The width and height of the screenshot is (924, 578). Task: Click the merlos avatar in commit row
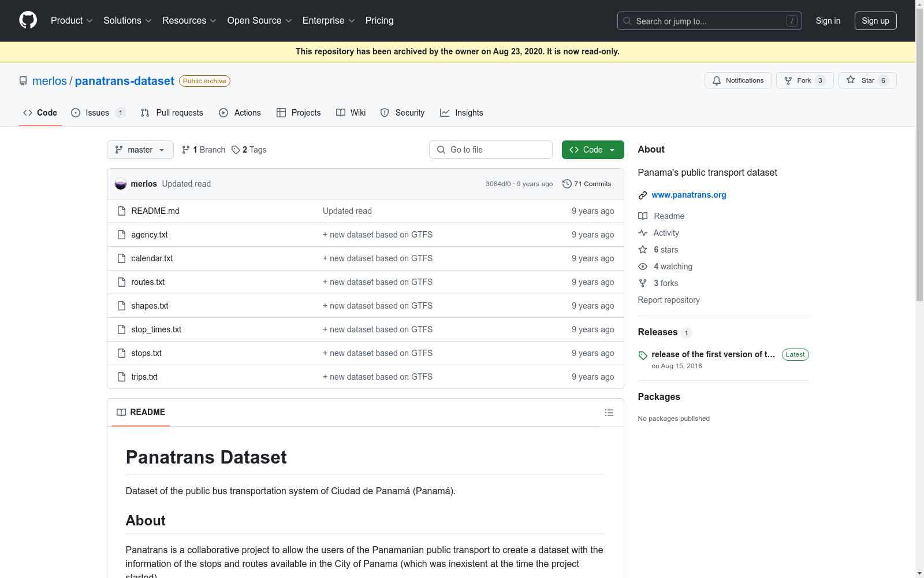pyautogui.click(x=121, y=184)
